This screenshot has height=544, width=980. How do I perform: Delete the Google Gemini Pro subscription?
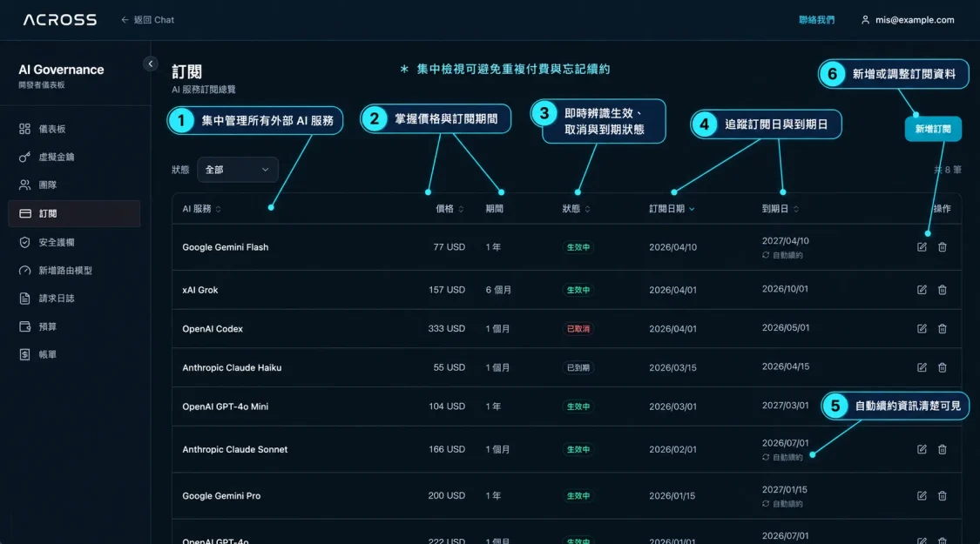[942, 496]
